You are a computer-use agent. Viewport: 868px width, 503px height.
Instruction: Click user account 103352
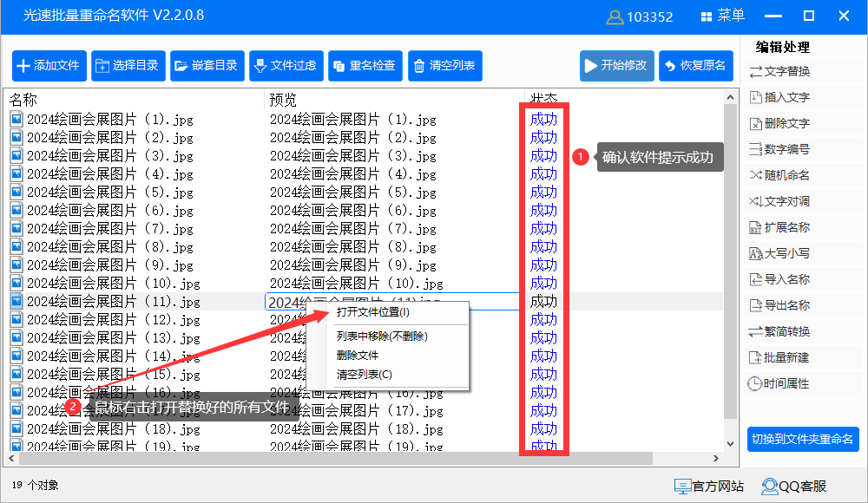coord(640,17)
